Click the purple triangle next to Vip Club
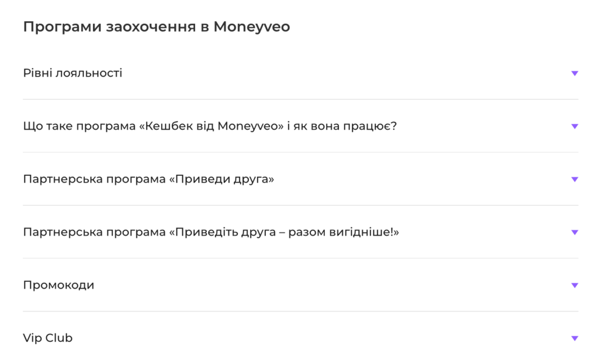The height and width of the screenshot is (364, 596). 574,338
